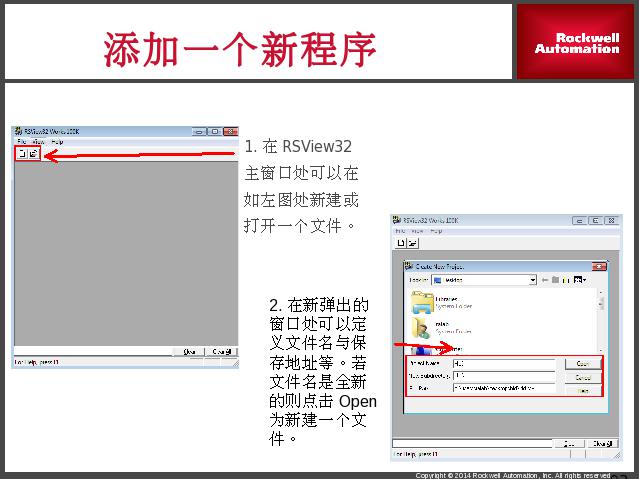Viewport: 640px width, 480px height.
Task: Click the path input field in dialog
Action: click(504, 388)
